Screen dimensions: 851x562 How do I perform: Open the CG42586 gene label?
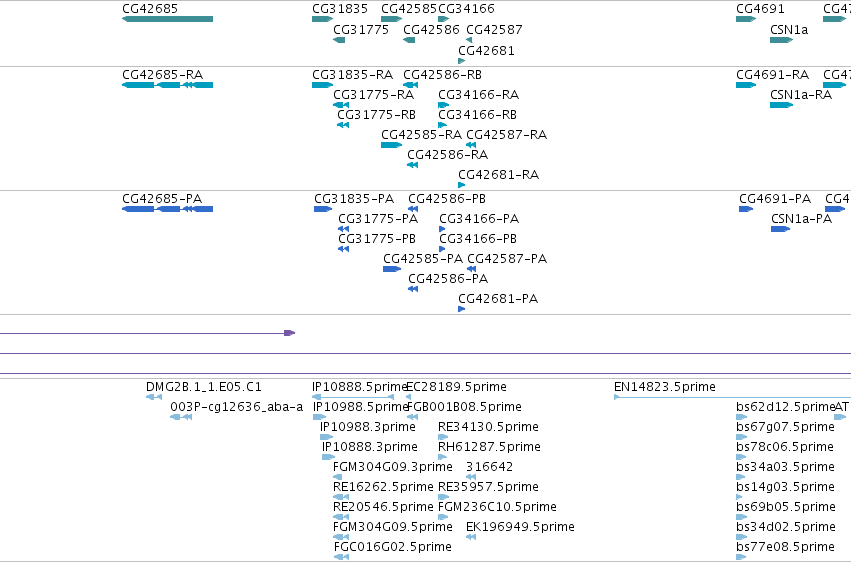[431, 30]
